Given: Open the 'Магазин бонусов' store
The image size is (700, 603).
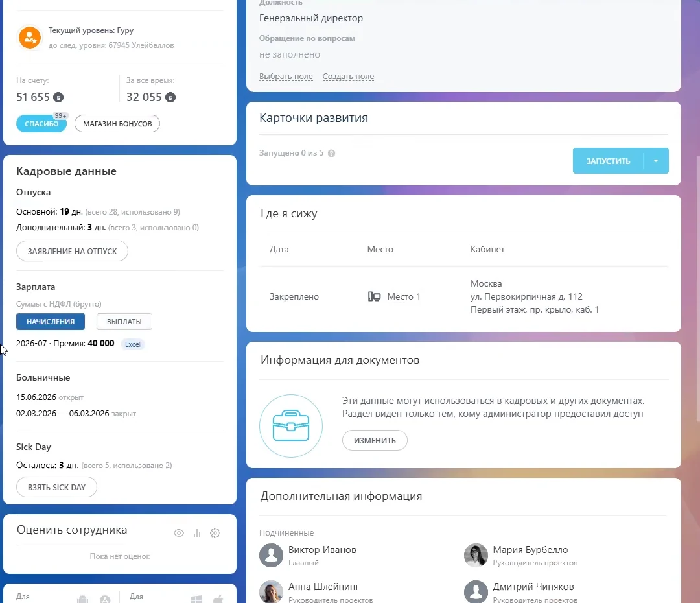Looking at the screenshot, I should coord(117,124).
